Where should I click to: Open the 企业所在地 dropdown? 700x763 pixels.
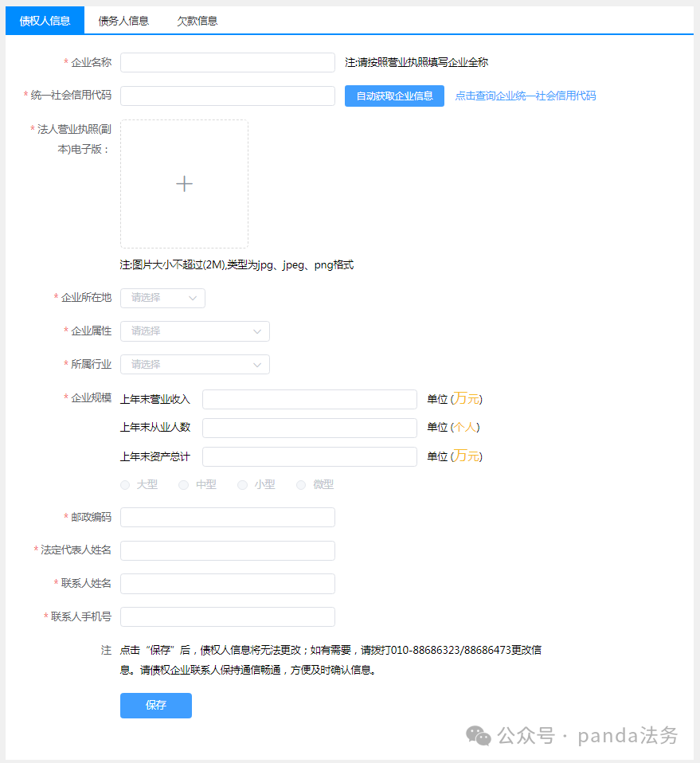click(162, 298)
